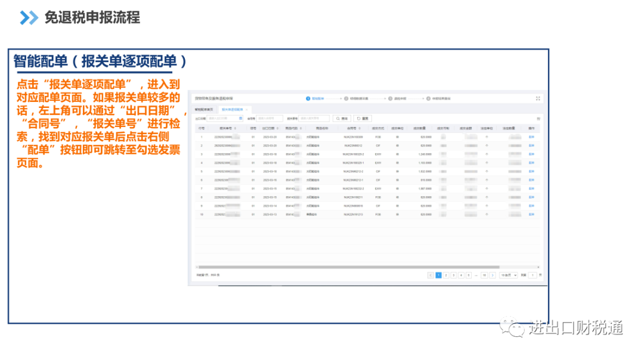644x356 pixels.
Task: Focus the 出口日期 date input
Action: click(225, 118)
